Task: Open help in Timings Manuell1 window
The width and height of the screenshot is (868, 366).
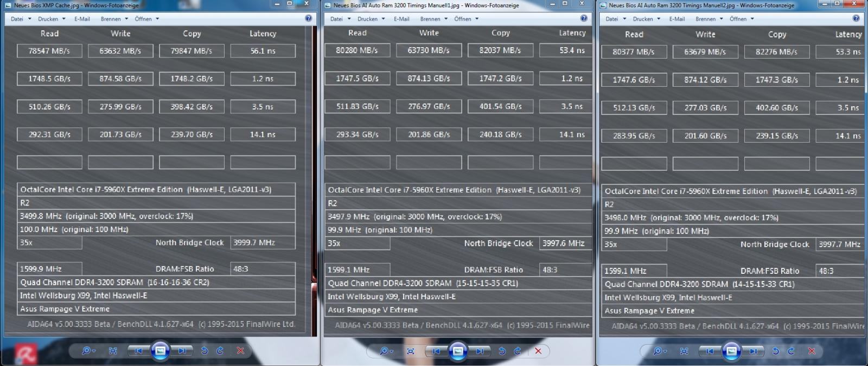Action: click(584, 18)
